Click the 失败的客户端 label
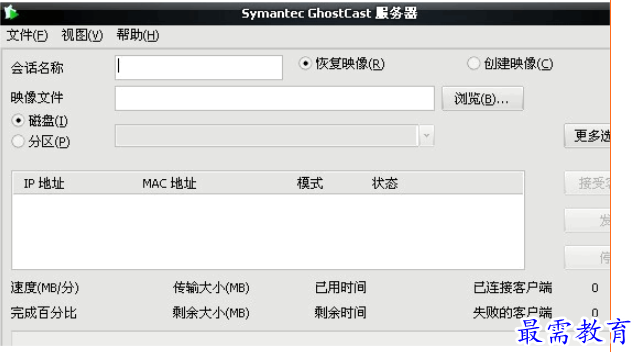The width and height of the screenshot is (639, 363). point(513,313)
